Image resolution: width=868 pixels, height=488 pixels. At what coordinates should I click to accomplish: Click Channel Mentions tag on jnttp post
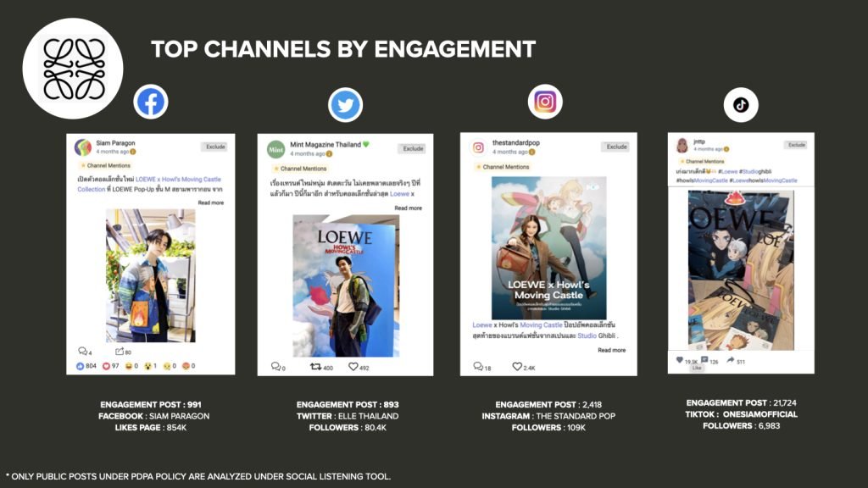point(702,162)
